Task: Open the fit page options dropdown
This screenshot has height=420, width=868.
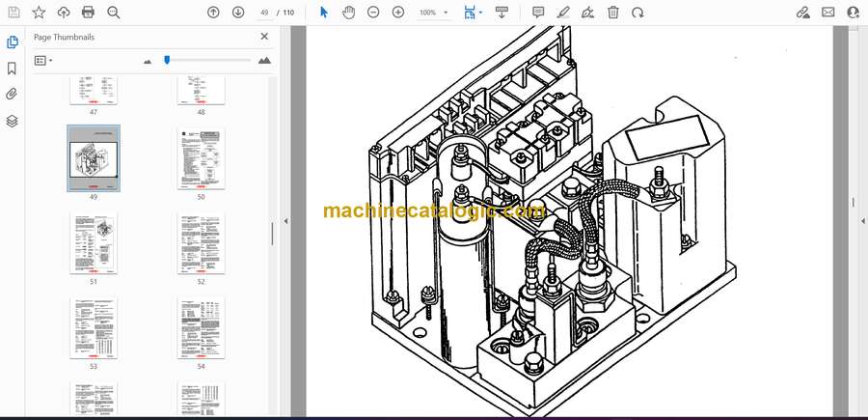Action: [472, 13]
